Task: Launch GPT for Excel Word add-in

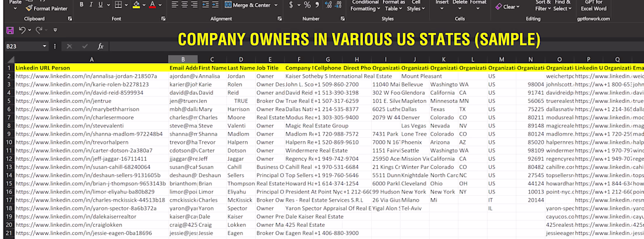Action: 594,5
